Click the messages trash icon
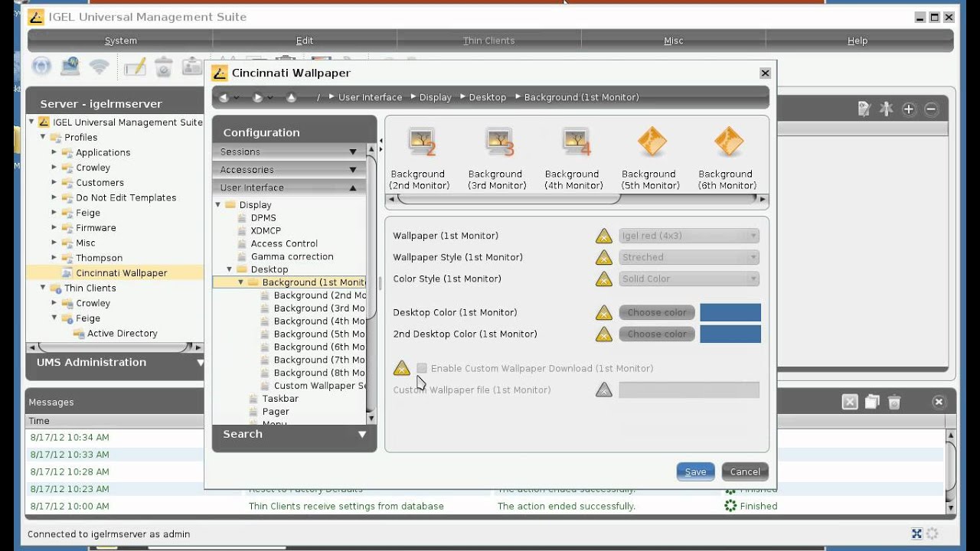Image resolution: width=980 pixels, height=551 pixels. pyautogui.click(x=894, y=402)
